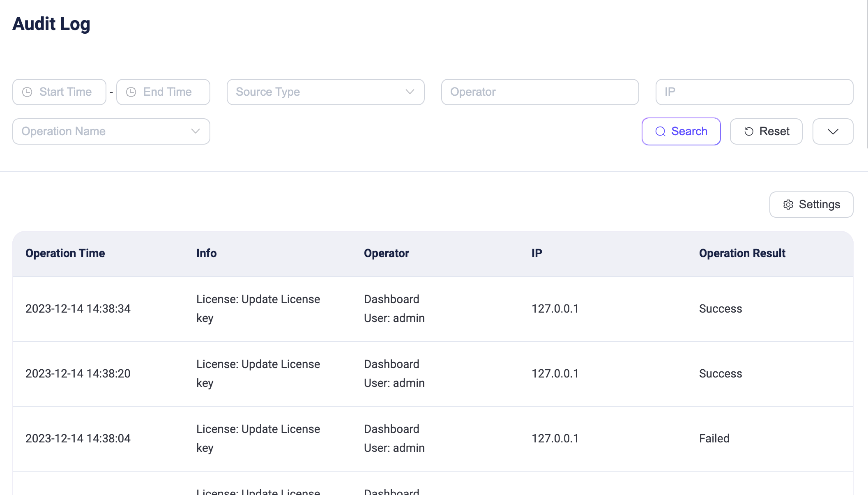Click the Operation Name chevron arrow

point(196,131)
